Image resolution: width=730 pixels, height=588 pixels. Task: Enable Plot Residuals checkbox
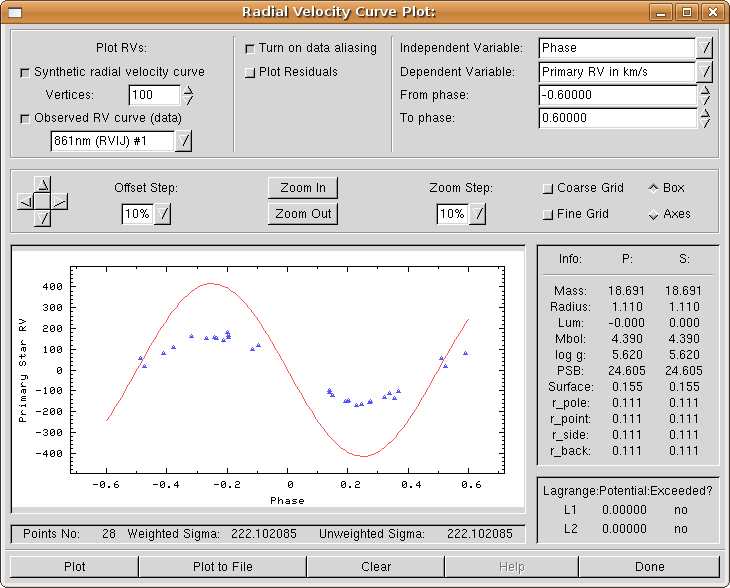point(250,73)
